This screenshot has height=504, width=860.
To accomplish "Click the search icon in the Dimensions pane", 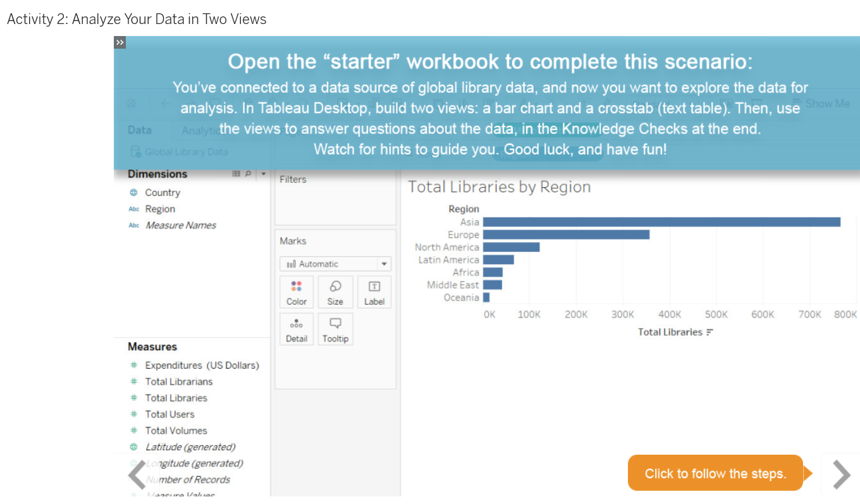I will coord(248,174).
